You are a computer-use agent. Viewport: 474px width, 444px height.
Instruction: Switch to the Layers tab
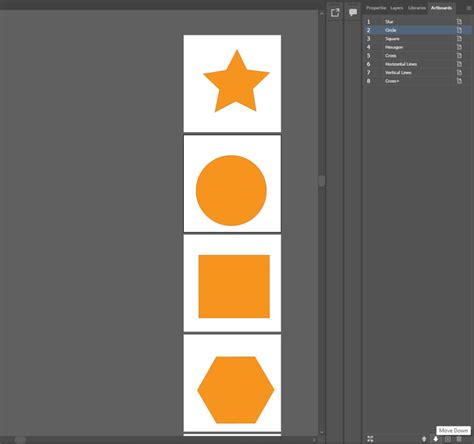click(397, 8)
